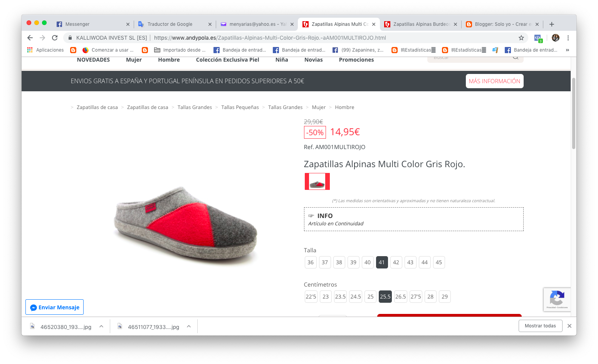The width and height of the screenshot is (598, 364).
Task: Click the reCAPTCHA badge
Action: 557,299
